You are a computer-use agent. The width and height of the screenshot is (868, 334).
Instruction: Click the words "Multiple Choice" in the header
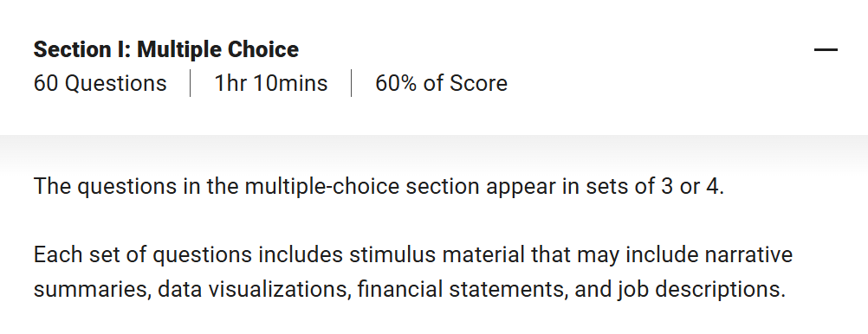[x=218, y=50]
